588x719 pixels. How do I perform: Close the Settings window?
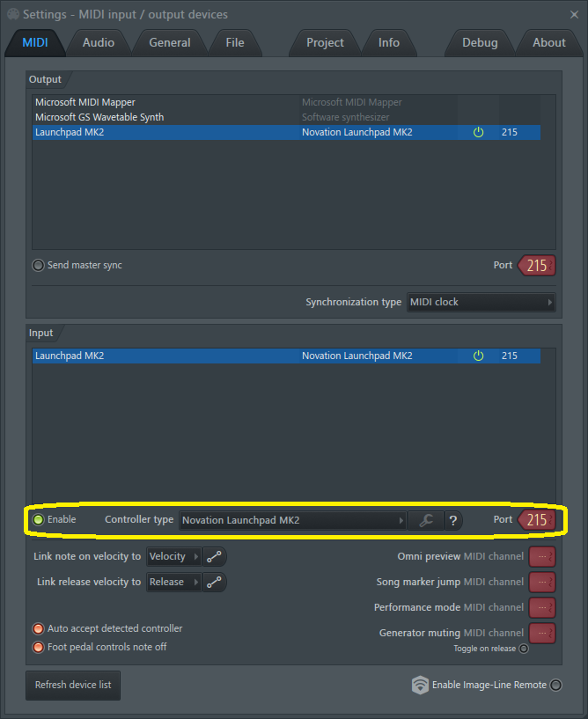coord(574,15)
